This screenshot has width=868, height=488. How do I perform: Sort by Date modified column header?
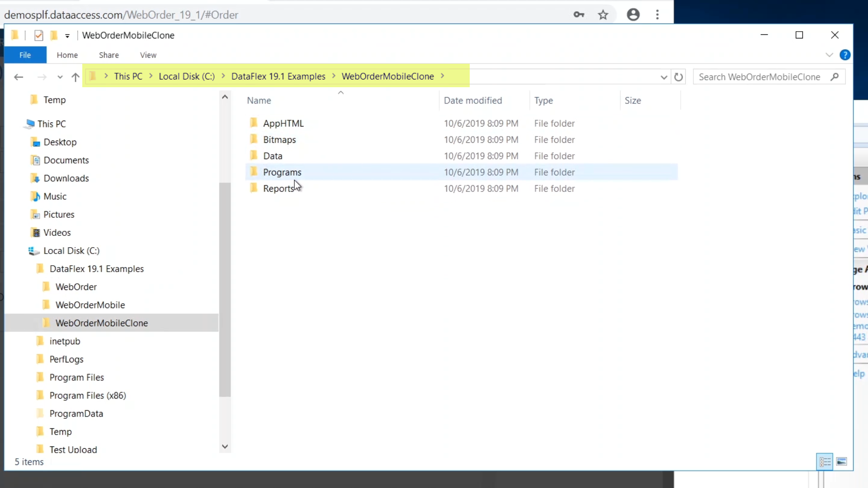(x=473, y=100)
